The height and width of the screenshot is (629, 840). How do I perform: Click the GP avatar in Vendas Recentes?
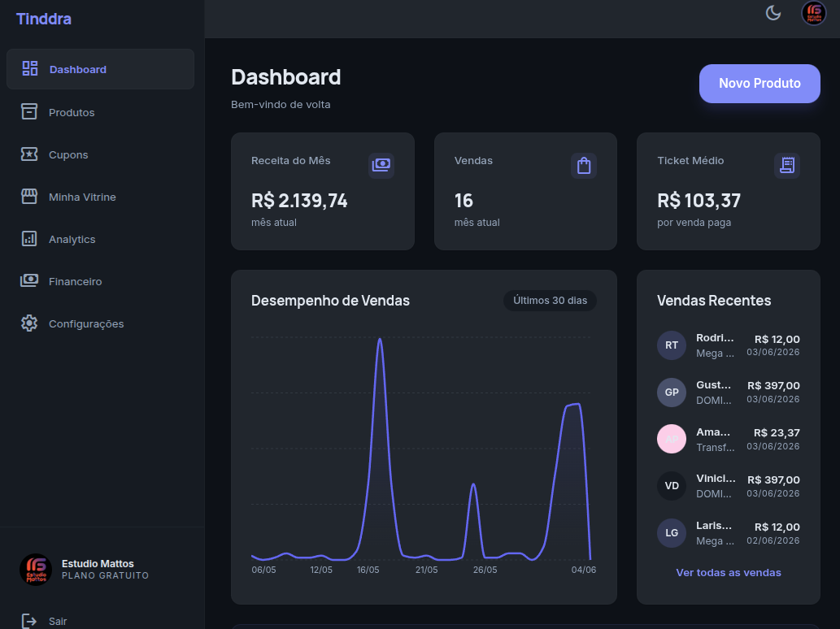(x=672, y=393)
